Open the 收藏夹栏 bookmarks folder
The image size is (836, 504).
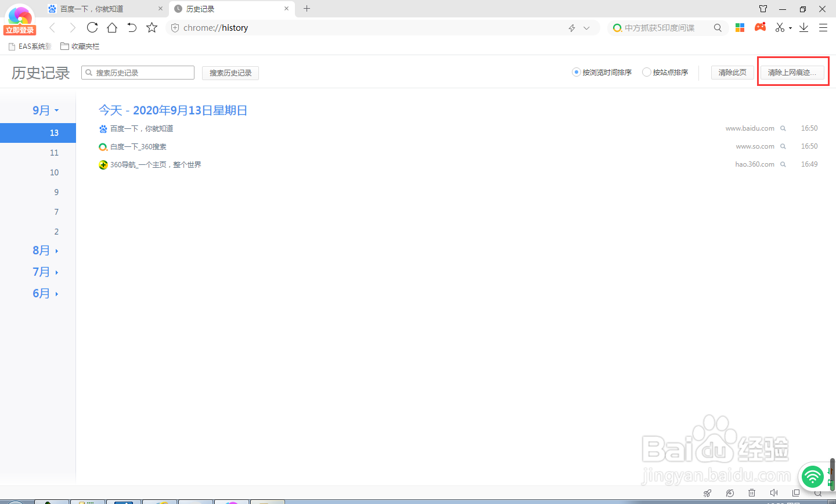(x=80, y=46)
